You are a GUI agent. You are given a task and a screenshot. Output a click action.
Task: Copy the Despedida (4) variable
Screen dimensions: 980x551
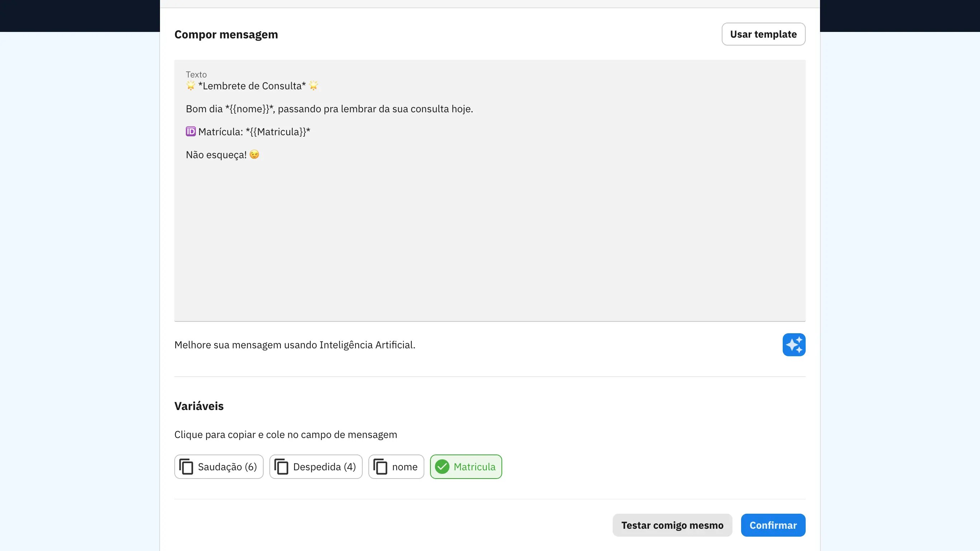point(316,467)
